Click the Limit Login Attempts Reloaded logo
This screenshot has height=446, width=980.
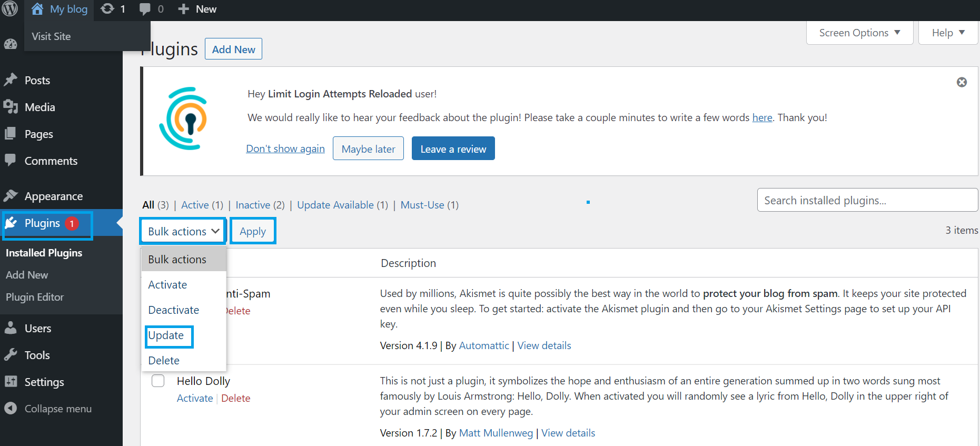[x=183, y=118]
